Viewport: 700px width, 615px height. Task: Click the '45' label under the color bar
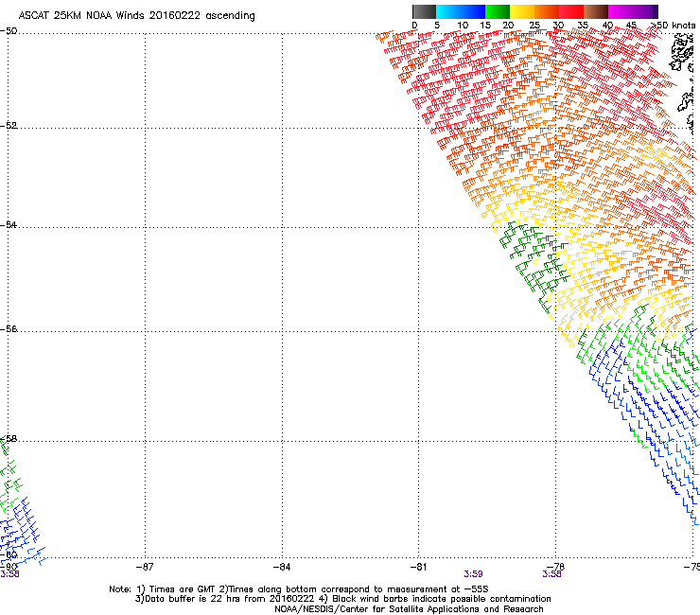(x=631, y=26)
